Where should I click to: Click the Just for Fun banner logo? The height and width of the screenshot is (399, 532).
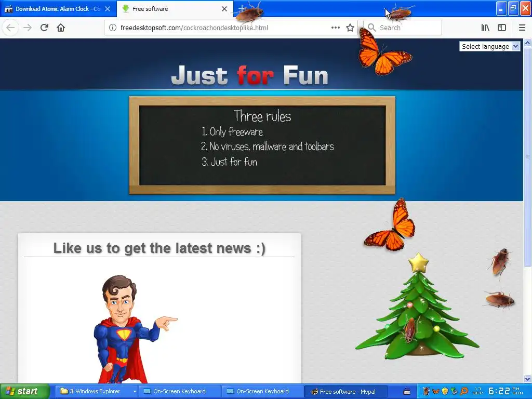click(x=250, y=75)
